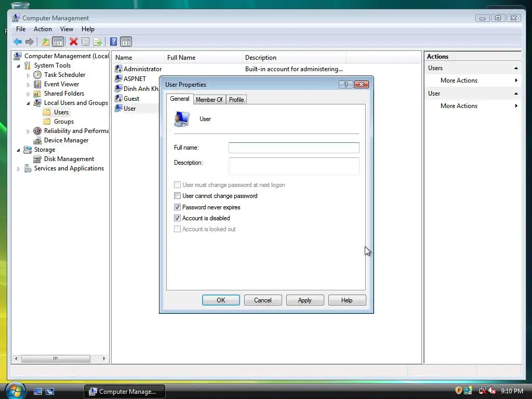Click the security shield tray icon
Screen dimensions: 532x399
pyautogui.click(x=458, y=391)
